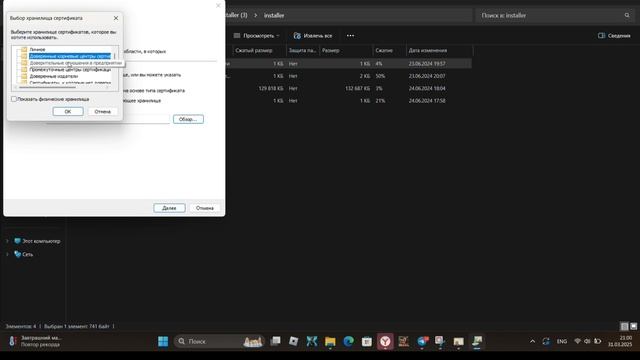Image resolution: width=640 pixels, height=360 pixels.
Task: Click the 'Обзор...' browse button
Action: click(188, 119)
